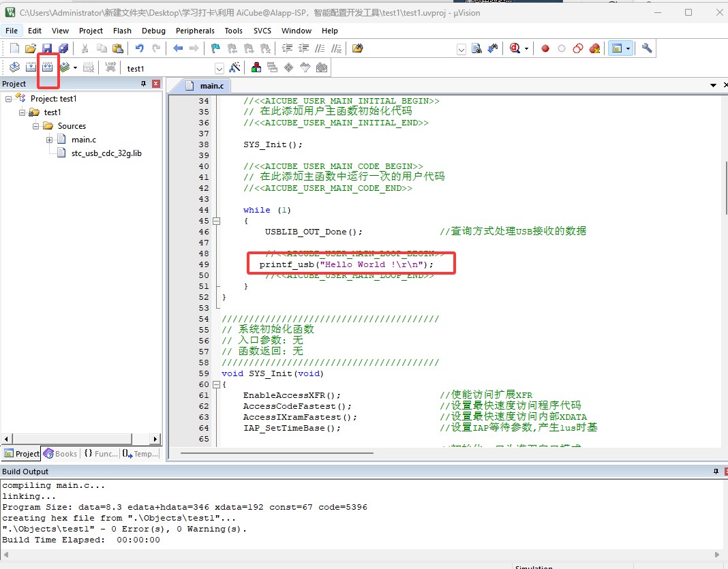Click the printf_usb("Hello World !\r\n"); line
Viewport: 728px width, 569px height.
346,264
